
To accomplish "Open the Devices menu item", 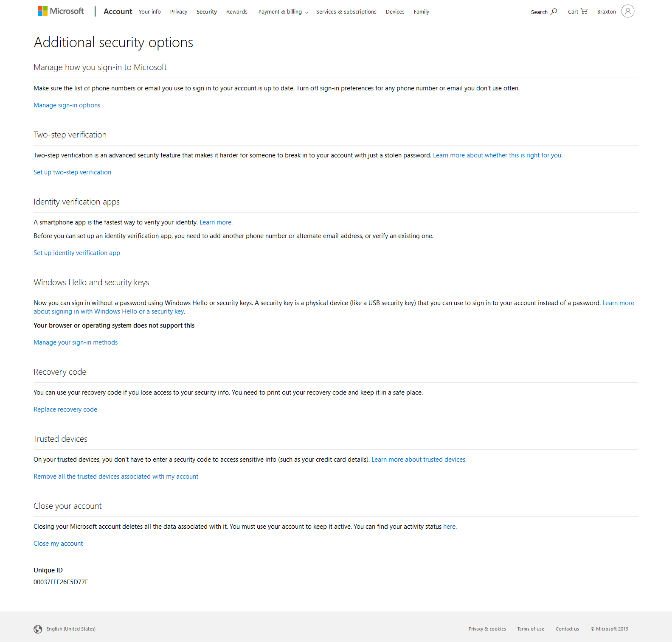I will [x=395, y=11].
